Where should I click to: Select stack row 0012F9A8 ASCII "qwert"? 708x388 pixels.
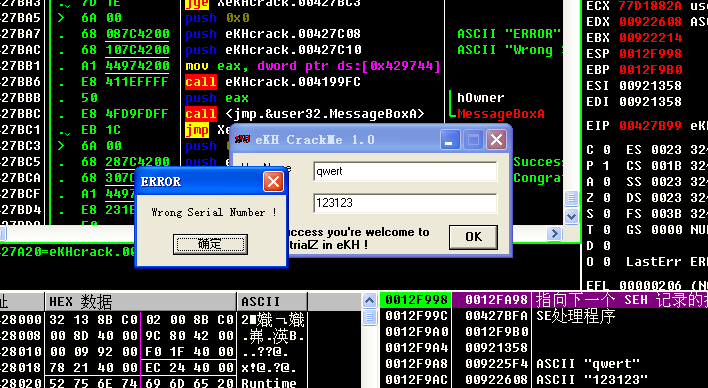click(544, 364)
